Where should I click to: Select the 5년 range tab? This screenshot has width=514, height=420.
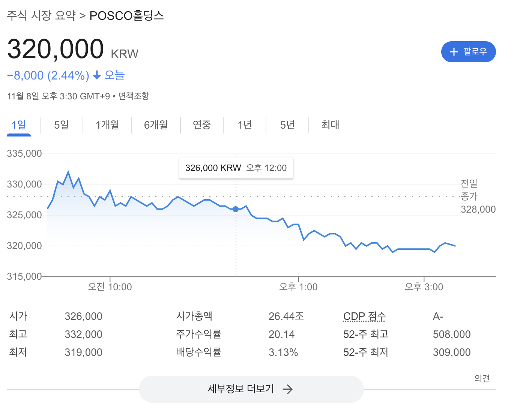(287, 125)
